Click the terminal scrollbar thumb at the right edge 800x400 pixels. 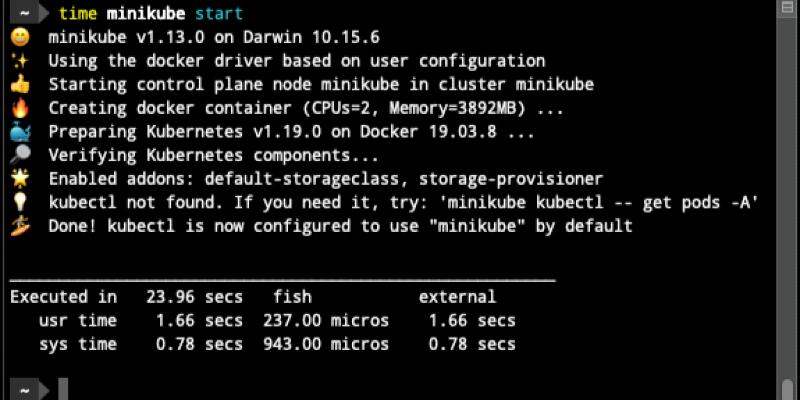click(x=789, y=388)
